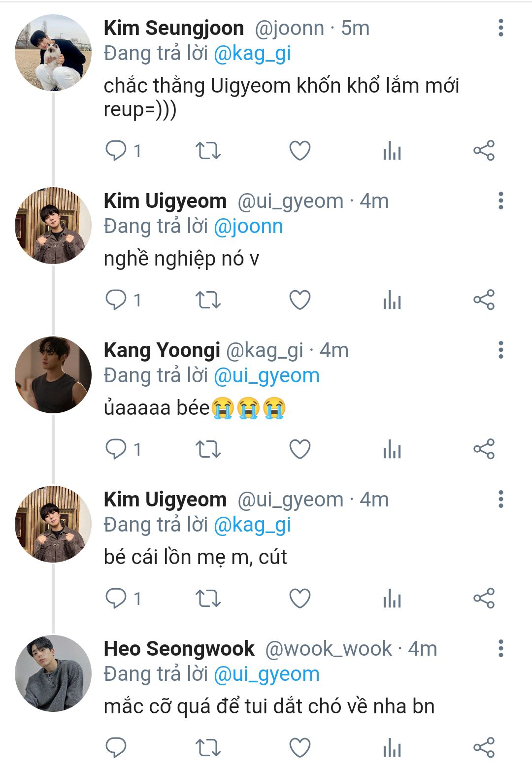The width and height of the screenshot is (532, 769).
Task: Like Kim Seungjoon's tweet
Action: click(x=299, y=151)
